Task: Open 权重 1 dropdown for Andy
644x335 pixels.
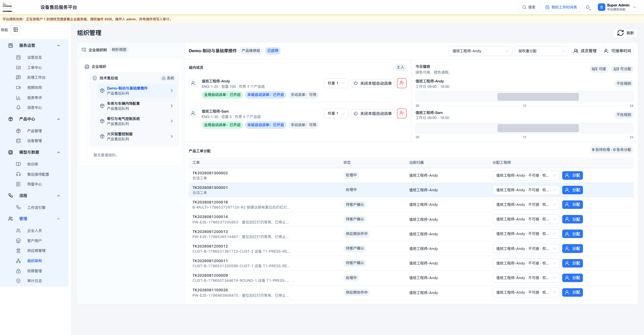Action: [336, 83]
